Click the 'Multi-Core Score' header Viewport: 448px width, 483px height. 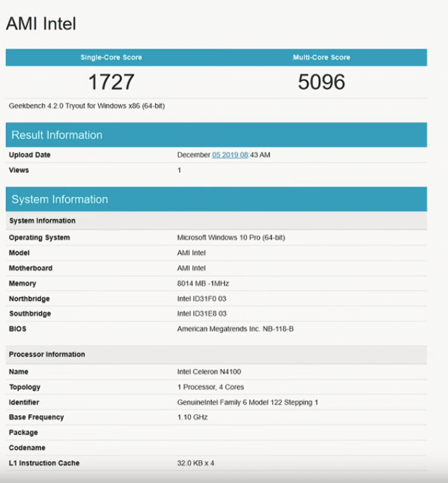322,57
